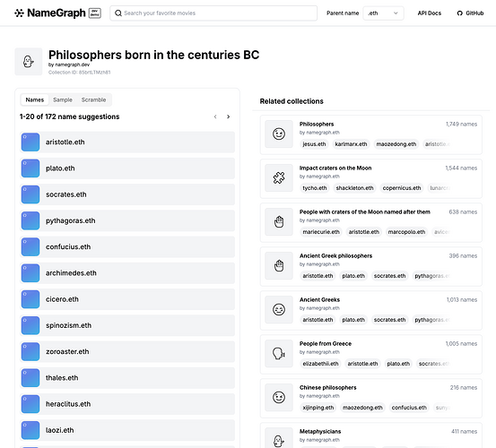The width and height of the screenshot is (496, 448).
Task: Open the GitHub link icon
Action: point(459,13)
